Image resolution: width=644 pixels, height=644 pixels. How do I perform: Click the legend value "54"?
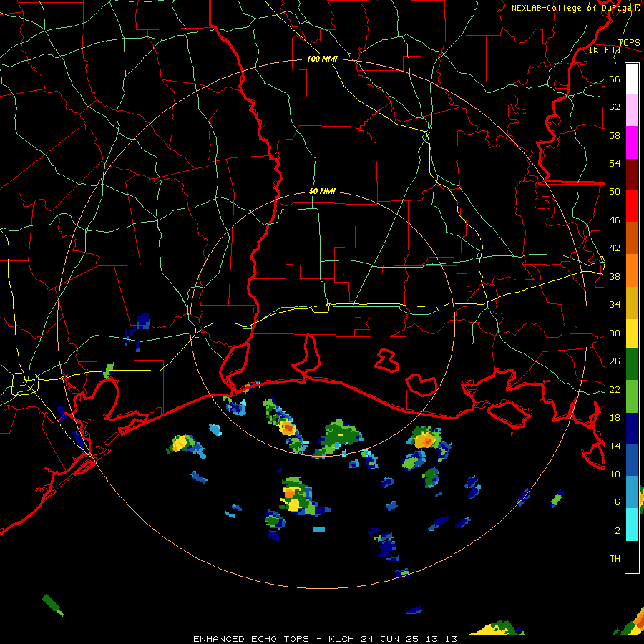pyautogui.click(x=615, y=163)
